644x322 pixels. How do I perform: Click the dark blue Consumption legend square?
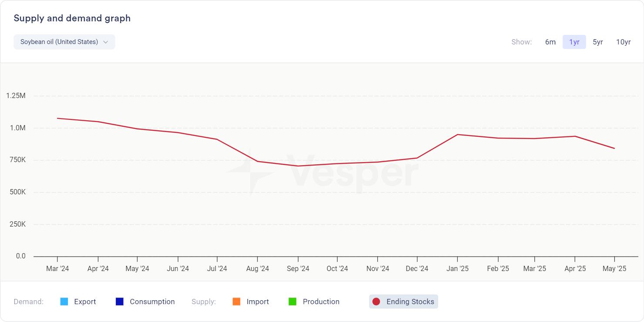point(120,302)
